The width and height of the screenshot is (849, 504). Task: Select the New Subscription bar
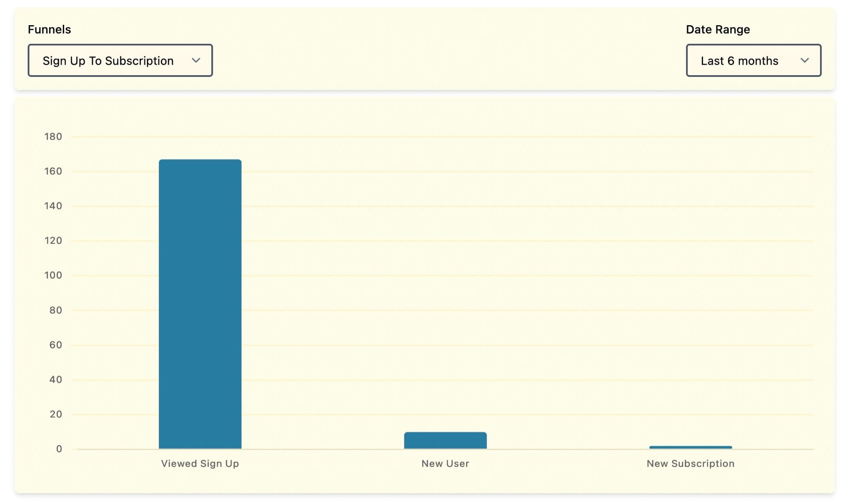pos(690,447)
